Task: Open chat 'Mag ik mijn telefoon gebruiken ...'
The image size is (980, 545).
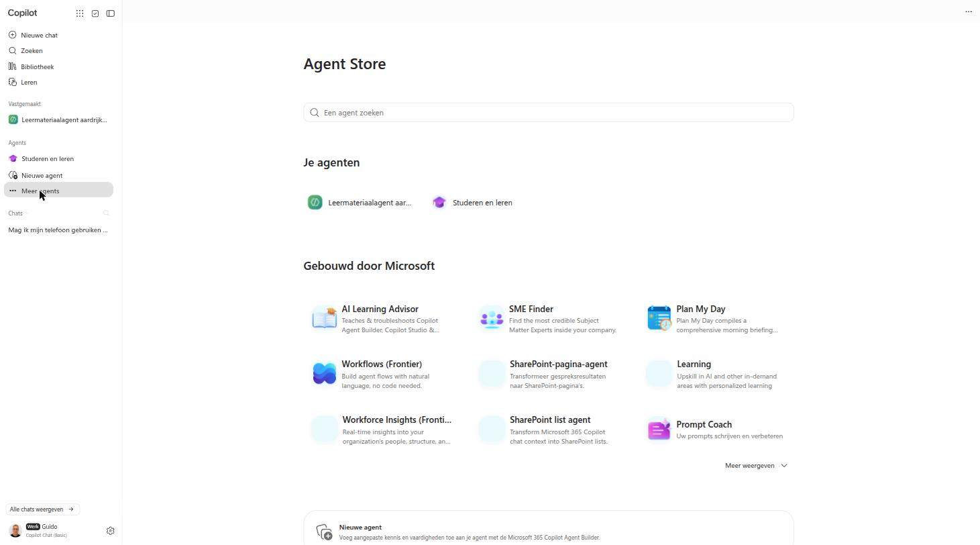Action: pos(58,230)
